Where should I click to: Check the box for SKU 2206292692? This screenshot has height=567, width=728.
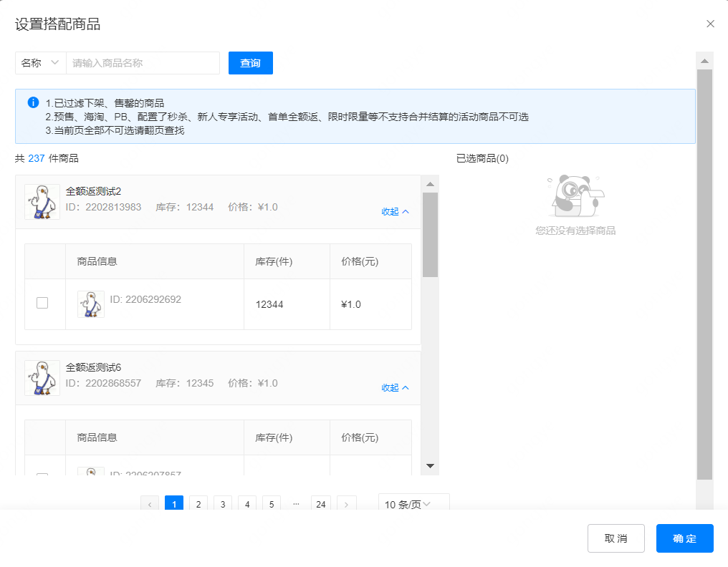point(42,303)
